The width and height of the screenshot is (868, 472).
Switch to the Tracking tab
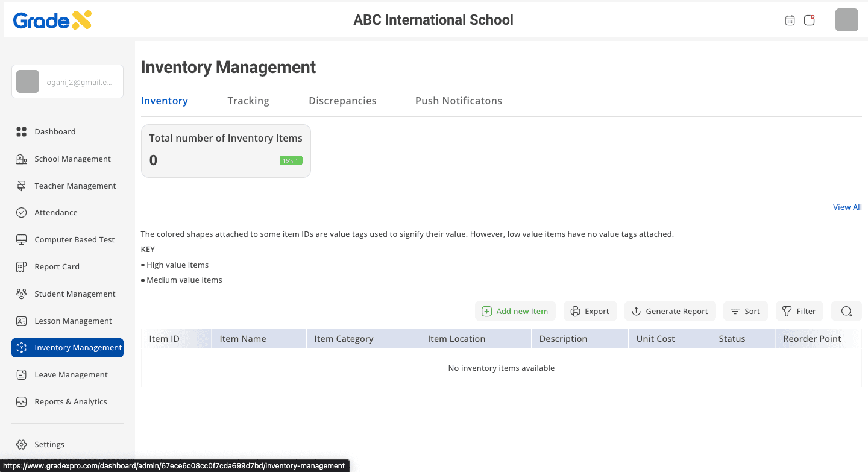coord(248,101)
